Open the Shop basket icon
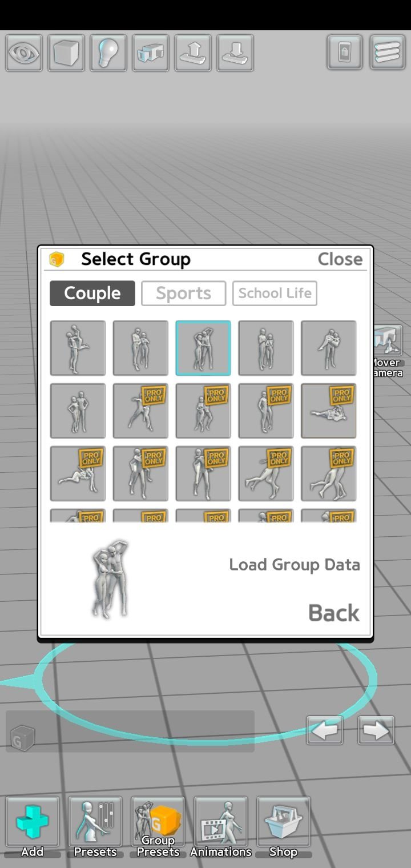 284,827
